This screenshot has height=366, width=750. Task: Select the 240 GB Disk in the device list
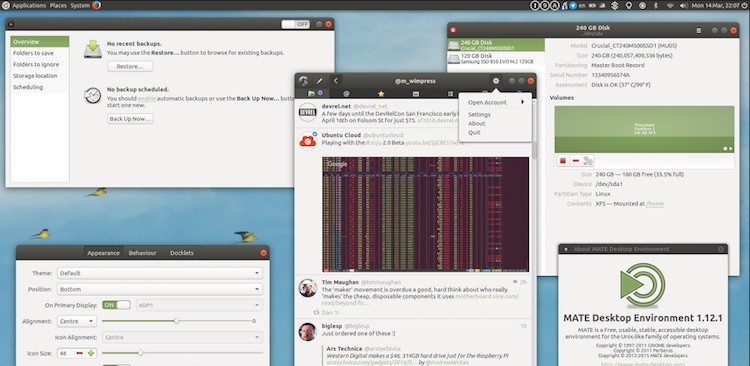pyautogui.click(x=496, y=45)
